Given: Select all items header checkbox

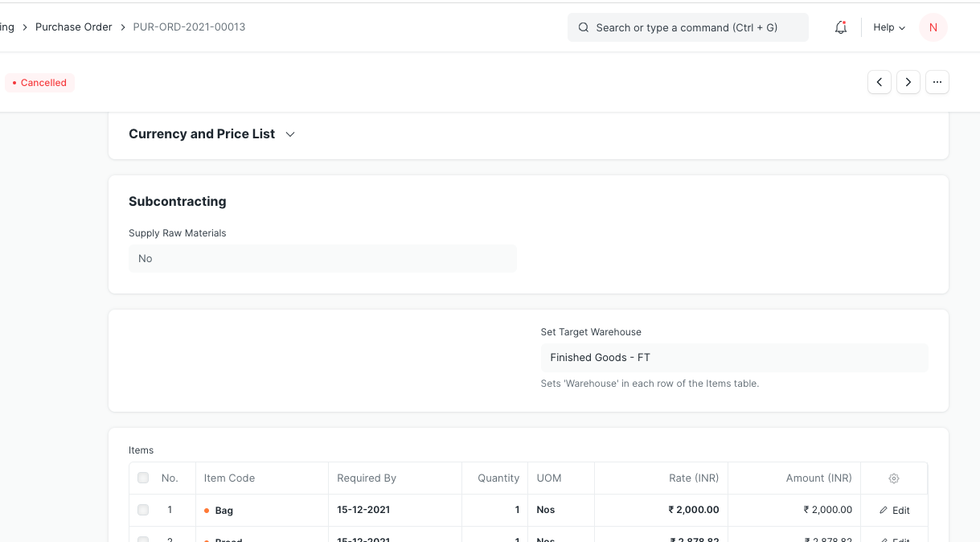Looking at the screenshot, I should pos(143,478).
